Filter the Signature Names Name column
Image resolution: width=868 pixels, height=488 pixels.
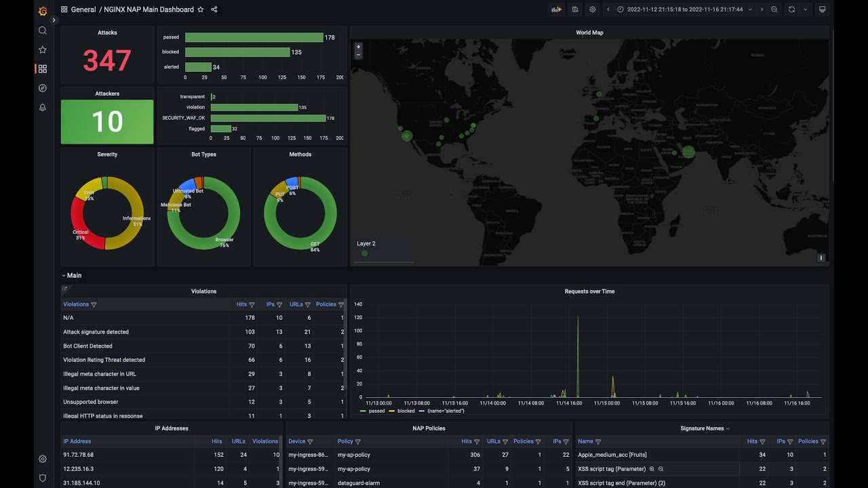point(598,442)
